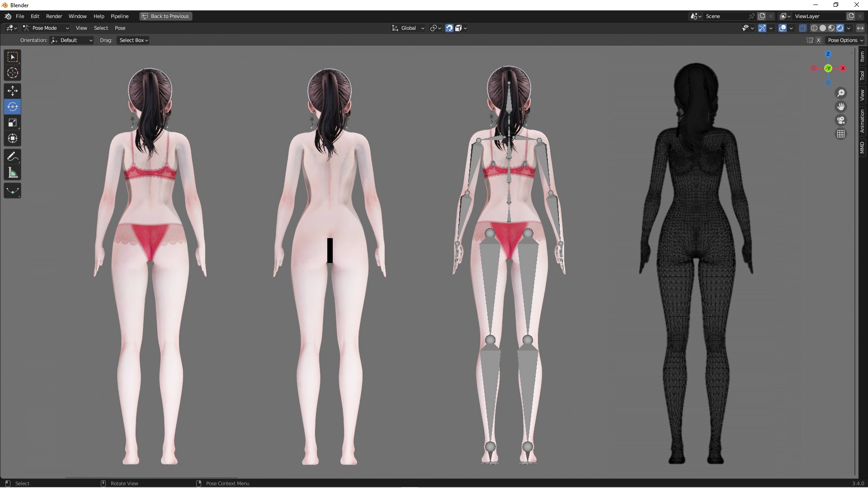Open the Pipeline menu
This screenshot has height=488, width=868.
point(119,16)
